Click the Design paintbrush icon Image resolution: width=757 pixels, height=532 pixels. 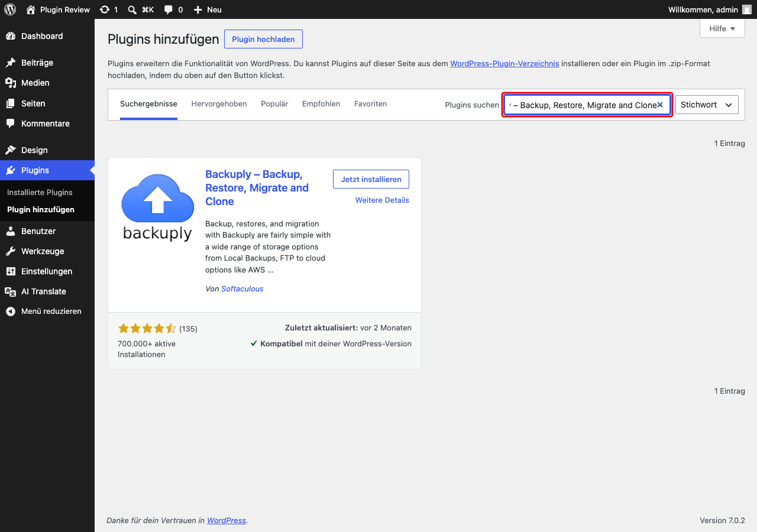click(11, 150)
